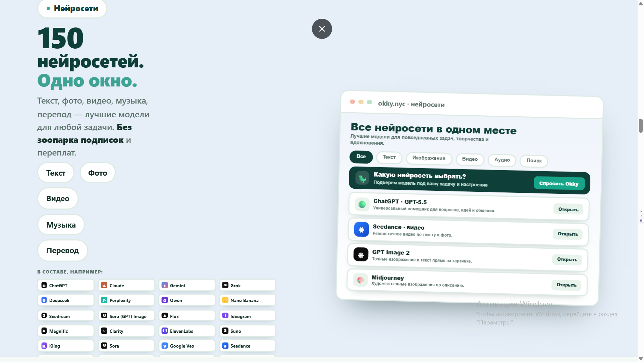Image resolution: width=644 pixels, height=362 pixels.
Task: Select the "Фото" category pill
Action: click(x=98, y=173)
